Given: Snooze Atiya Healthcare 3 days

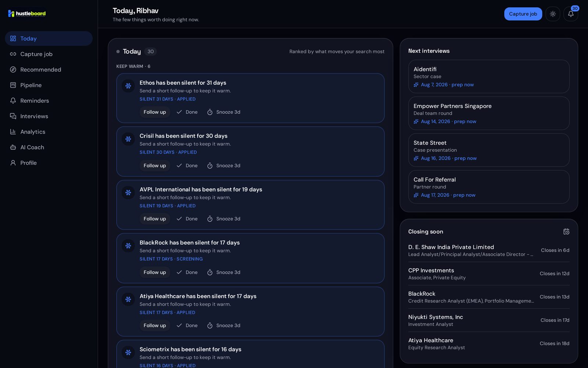Looking at the screenshot, I should click(x=223, y=325).
